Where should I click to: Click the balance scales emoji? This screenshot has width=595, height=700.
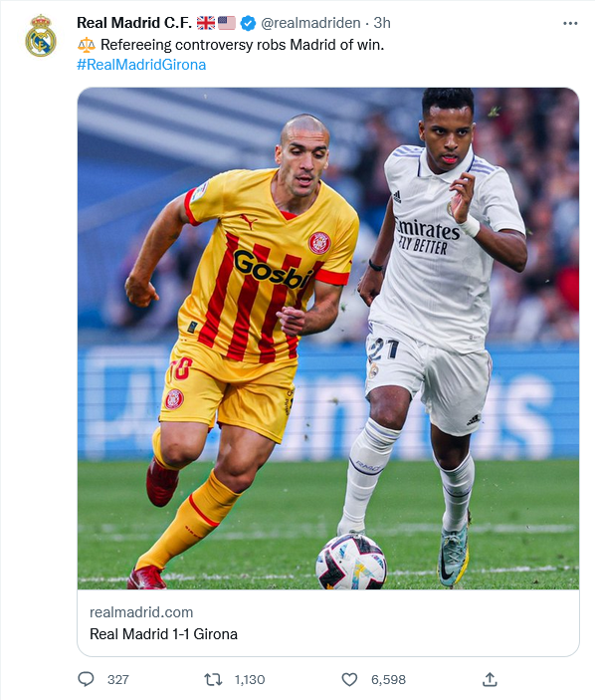point(87,45)
